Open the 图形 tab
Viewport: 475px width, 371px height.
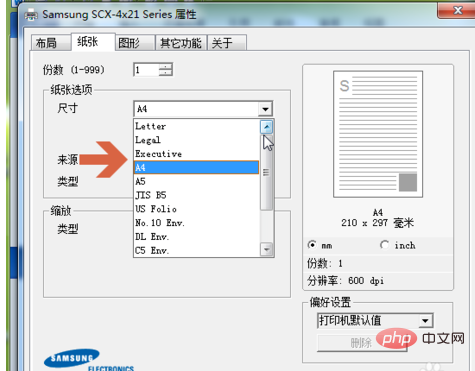135,43
